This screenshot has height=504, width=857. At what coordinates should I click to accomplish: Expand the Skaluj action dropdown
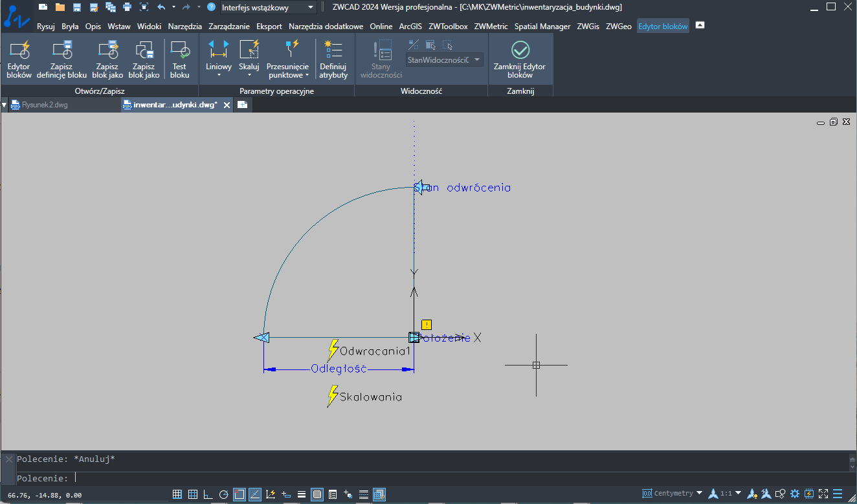[x=249, y=75]
